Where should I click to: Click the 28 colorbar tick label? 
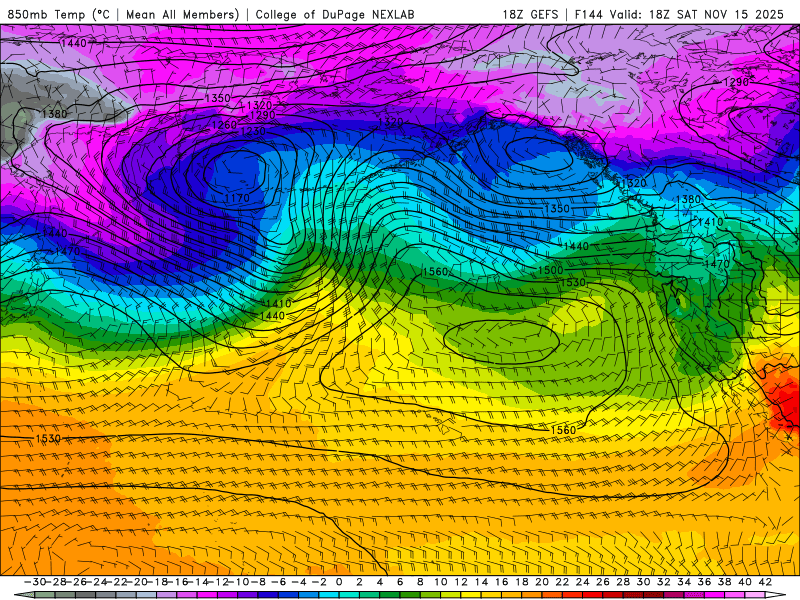(623, 582)
